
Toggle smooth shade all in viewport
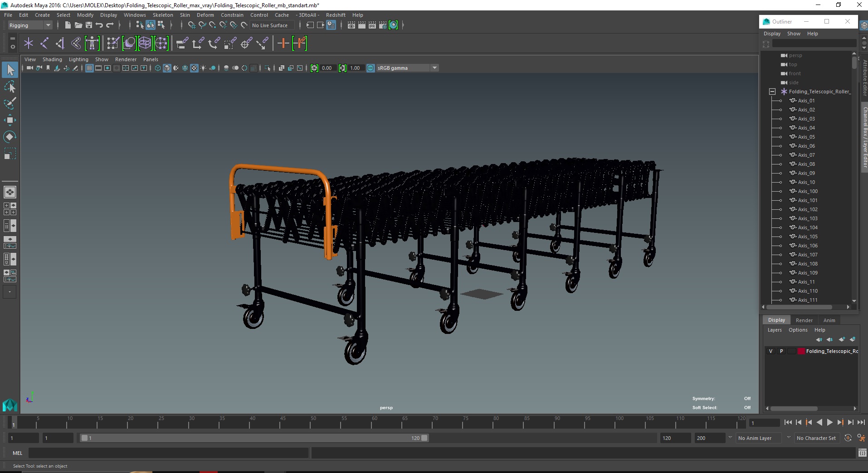click(x=167, y=68)
